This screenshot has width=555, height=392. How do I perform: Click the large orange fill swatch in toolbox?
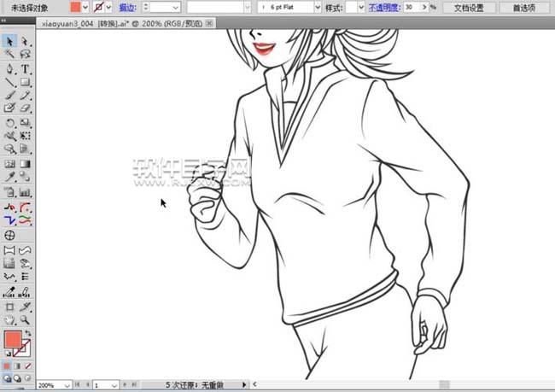(13, 339)
